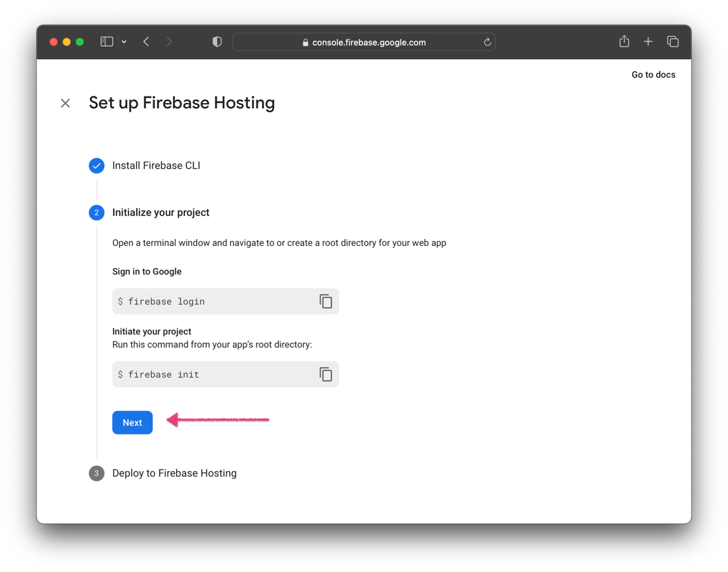Open the Go to docs link
Viewport: 728px width, 572px height.
pos(653,75)
